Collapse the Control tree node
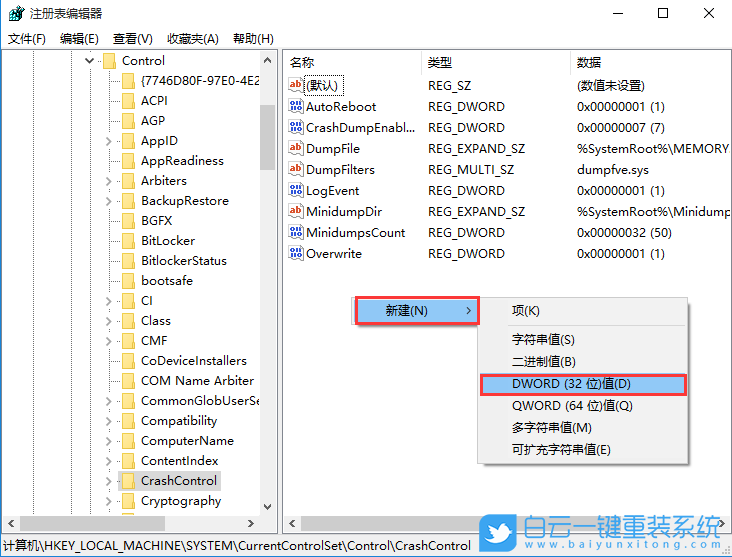Image resolution: width=732 pixels, height=557 pixels. pyautogui.click(x=89, y=61)
